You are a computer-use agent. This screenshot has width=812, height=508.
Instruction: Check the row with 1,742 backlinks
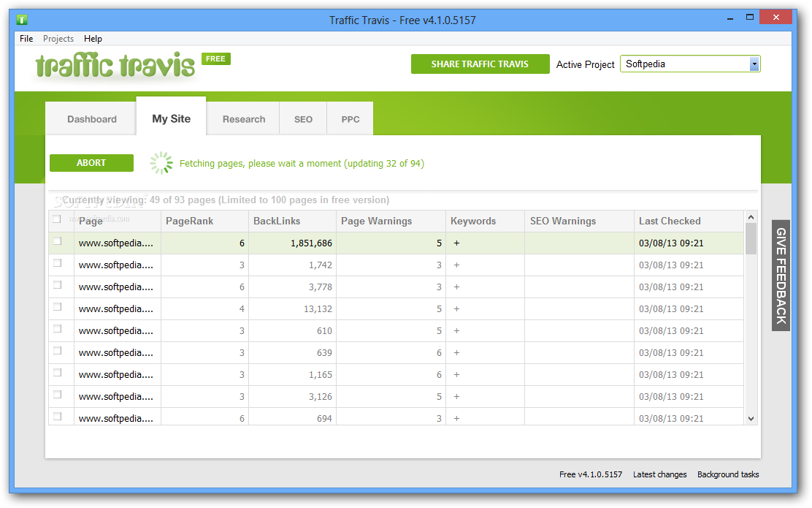tap(58, 263)
